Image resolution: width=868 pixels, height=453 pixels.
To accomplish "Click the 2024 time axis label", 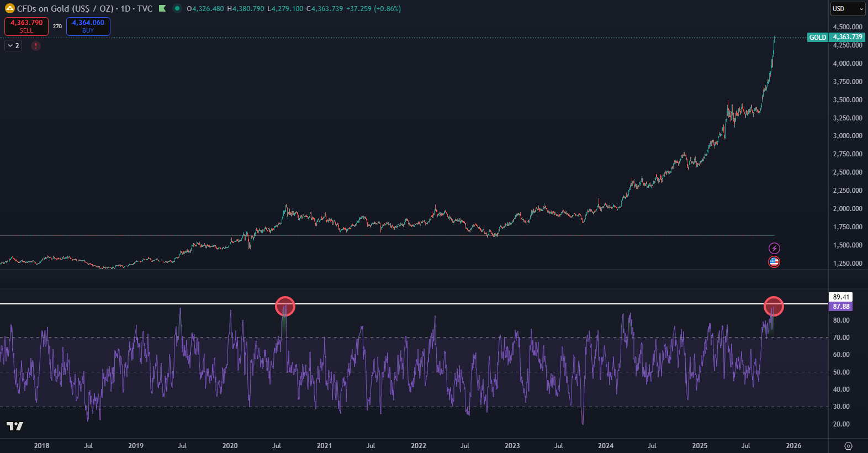I will [x=606, y=446].
